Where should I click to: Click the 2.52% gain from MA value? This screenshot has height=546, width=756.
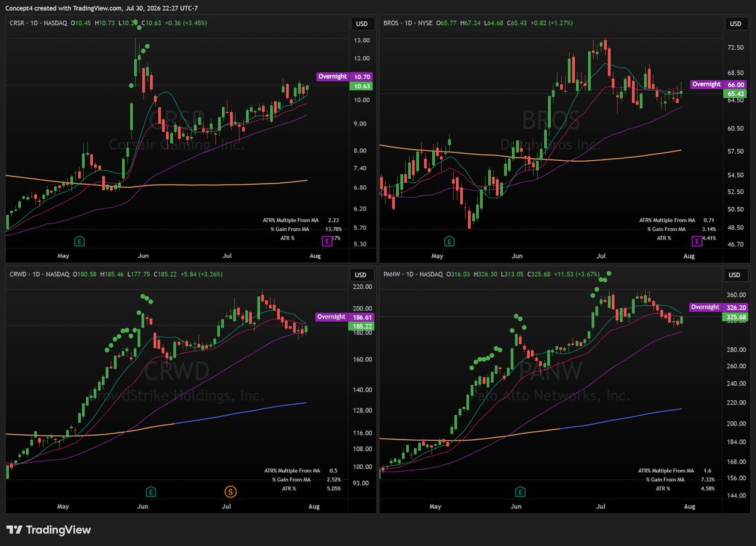click(x=334, y=480)
